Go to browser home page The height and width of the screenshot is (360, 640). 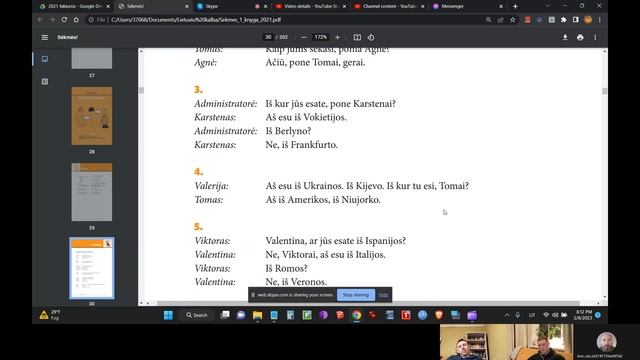pos(76,20)
